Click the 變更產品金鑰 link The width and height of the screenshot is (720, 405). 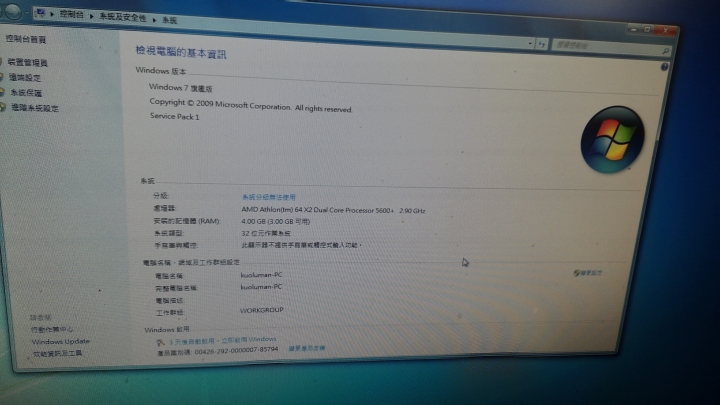point(307,348)
